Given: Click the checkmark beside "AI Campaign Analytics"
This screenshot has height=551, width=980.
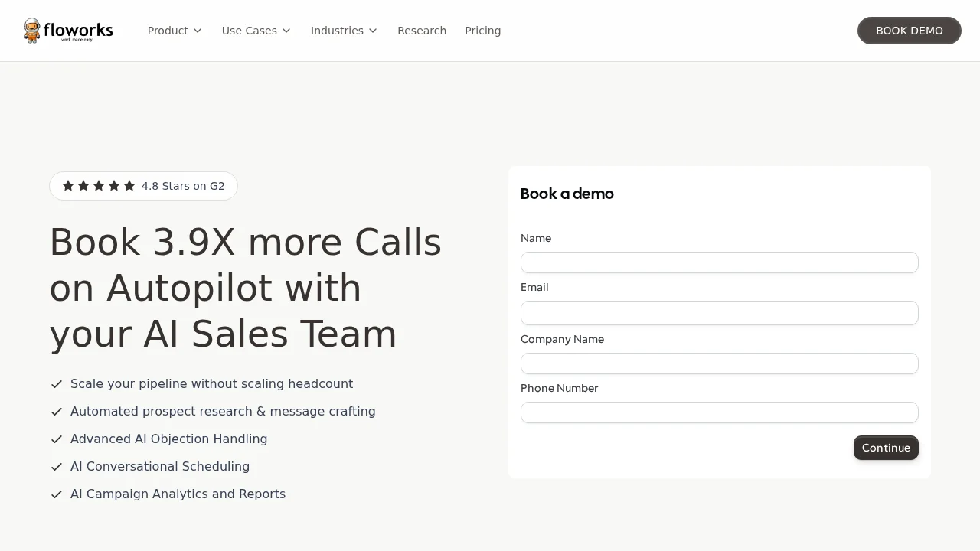Looking at the screenshot, I should pyautogui.click(x=57, y=494).
